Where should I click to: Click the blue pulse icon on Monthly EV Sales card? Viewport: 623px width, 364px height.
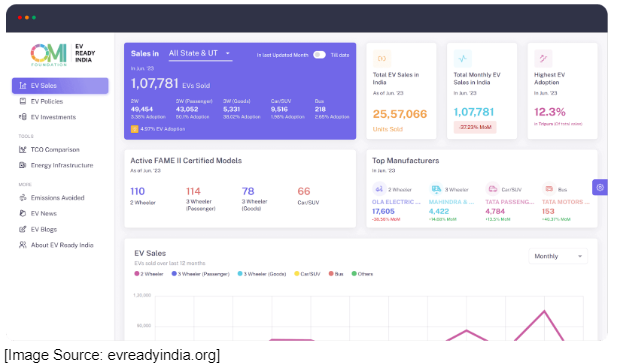[462, 58]
